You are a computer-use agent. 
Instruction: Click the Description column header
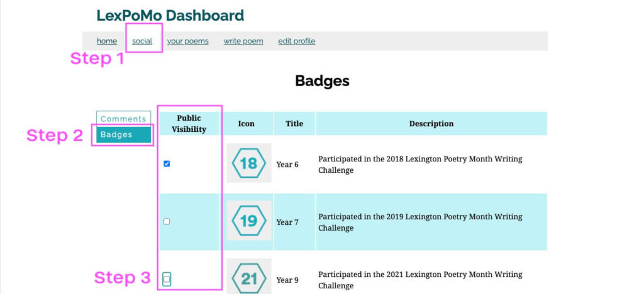click(431, 123)
